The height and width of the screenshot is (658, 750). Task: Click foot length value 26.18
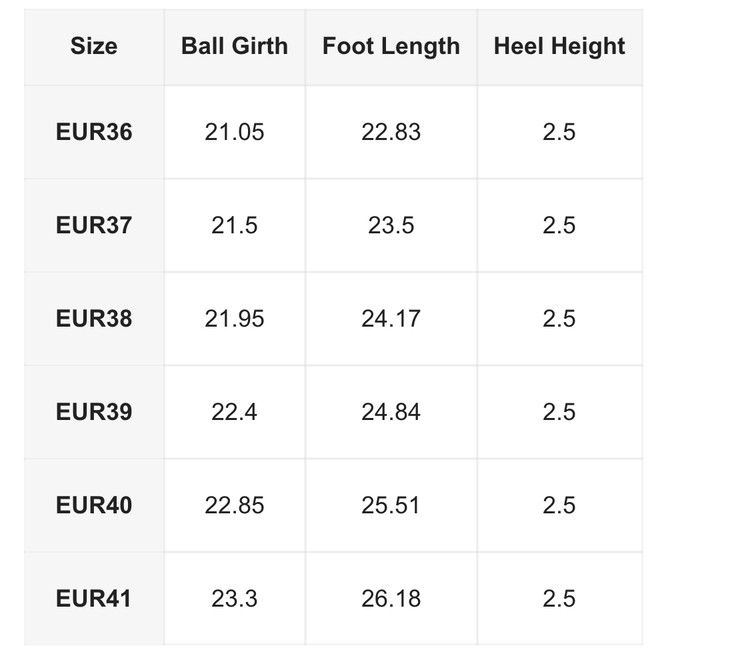391,599
